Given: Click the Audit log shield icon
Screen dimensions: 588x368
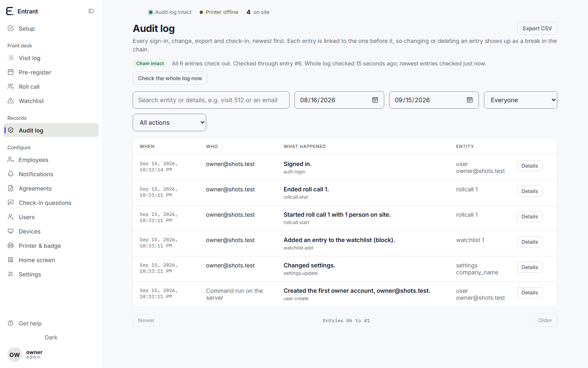Looking at the screenshot, I should 11,130.
